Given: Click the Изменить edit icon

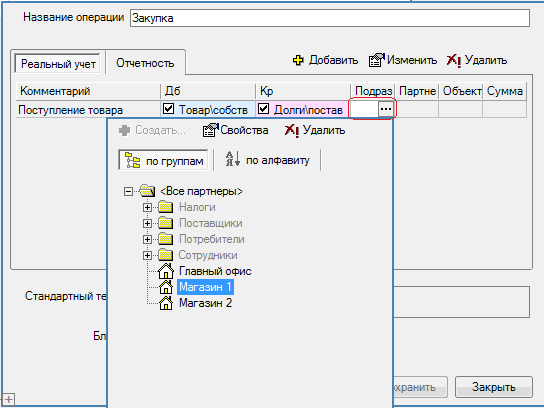Looking at the screenshot, I should [x=376, y=60].
